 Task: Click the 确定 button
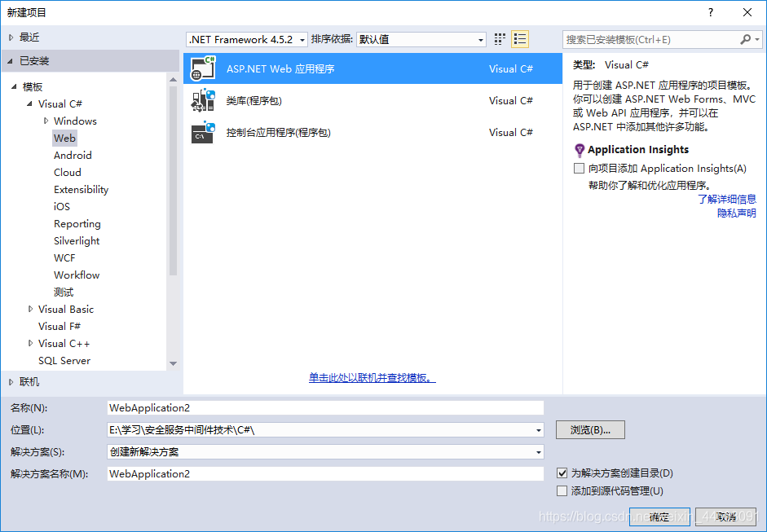tap(659, 517)
